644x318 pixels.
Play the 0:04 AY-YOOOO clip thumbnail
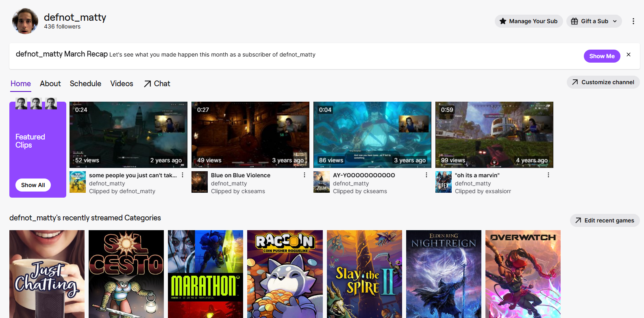click(x=372, y=135)
